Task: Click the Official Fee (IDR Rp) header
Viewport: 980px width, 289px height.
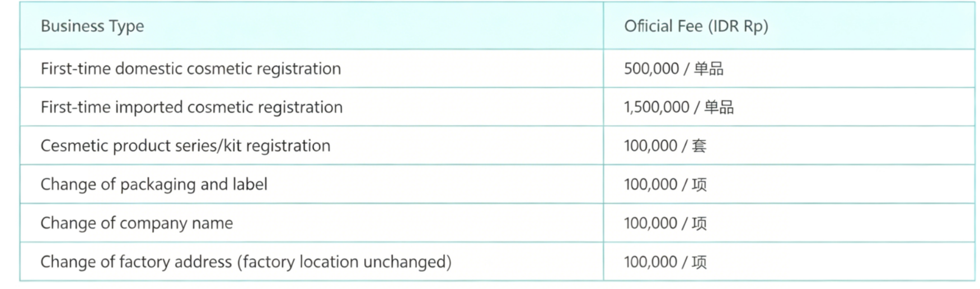Action: pyautogui.click(x=696, y=26)
